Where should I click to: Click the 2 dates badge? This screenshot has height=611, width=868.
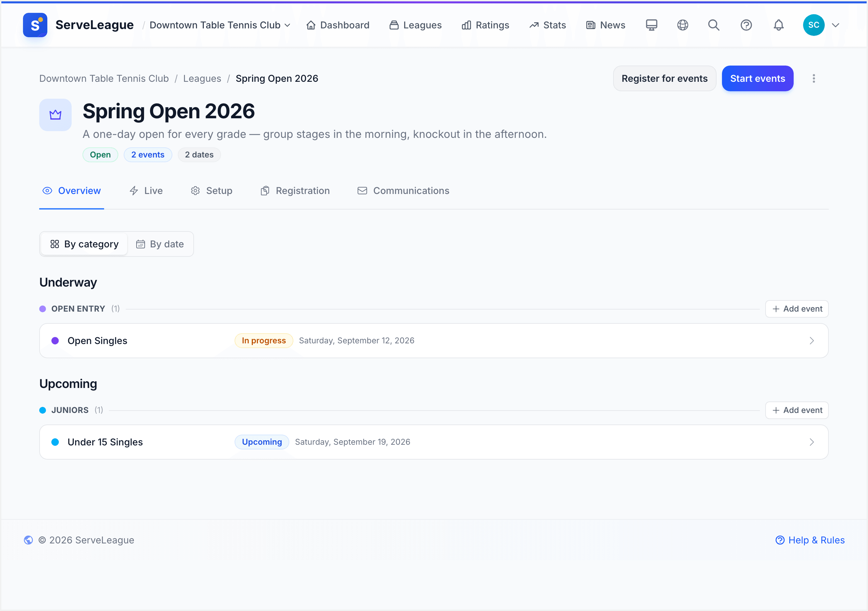[199, 155]
